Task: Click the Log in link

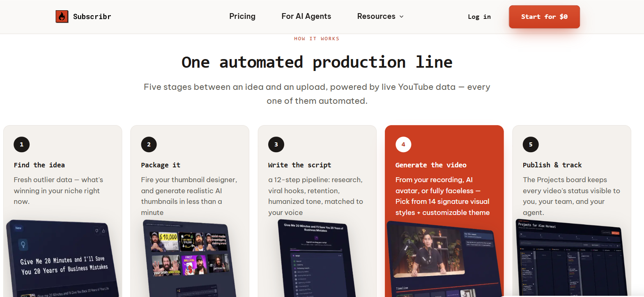Action: coord(479,17)
